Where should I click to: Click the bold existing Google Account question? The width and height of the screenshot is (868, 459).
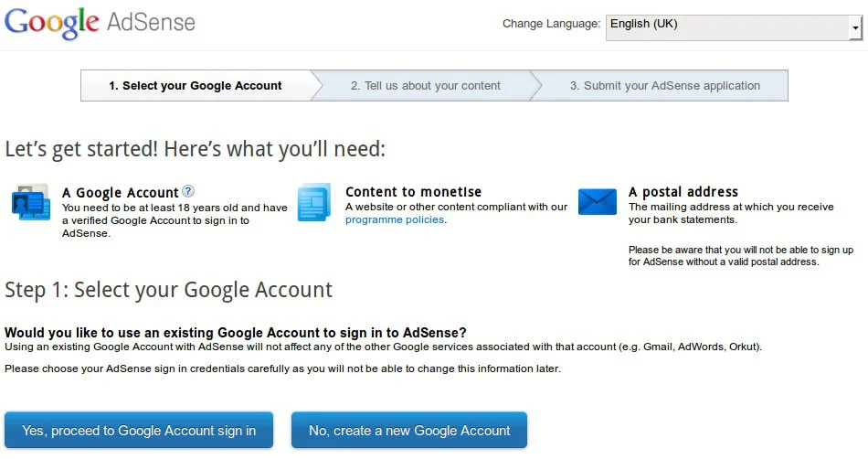coord(235,333)
